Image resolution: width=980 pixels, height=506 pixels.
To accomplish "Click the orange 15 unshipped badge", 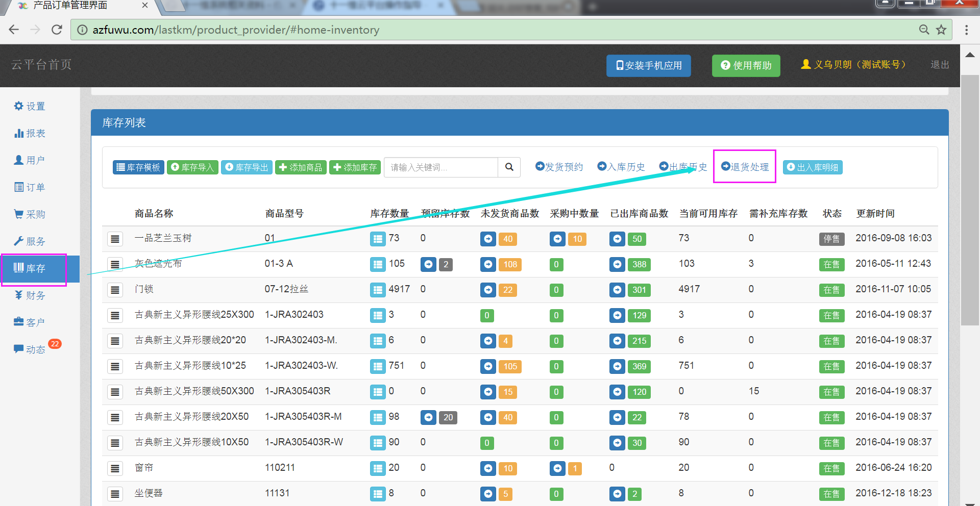I will click(508, 392).
